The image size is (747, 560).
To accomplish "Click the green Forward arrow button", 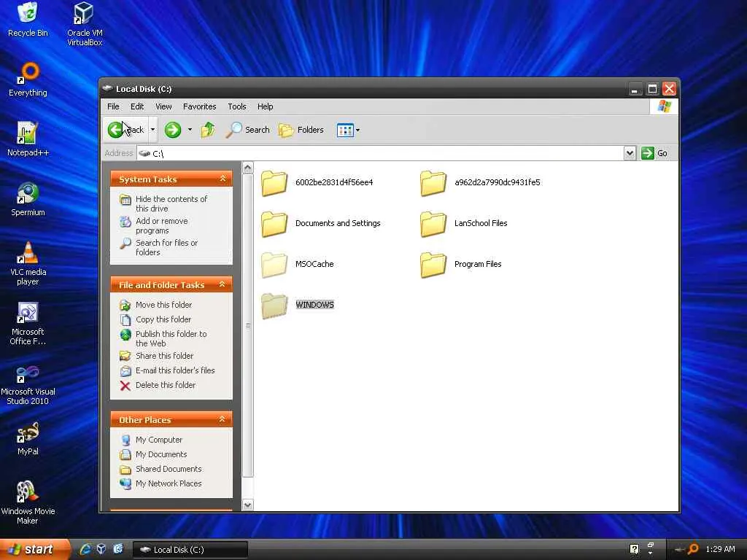I will point(172,130).
